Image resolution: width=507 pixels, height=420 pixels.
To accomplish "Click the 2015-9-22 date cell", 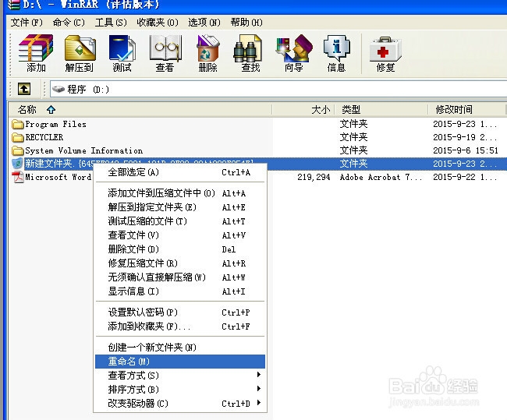I will tap(465, 177).
